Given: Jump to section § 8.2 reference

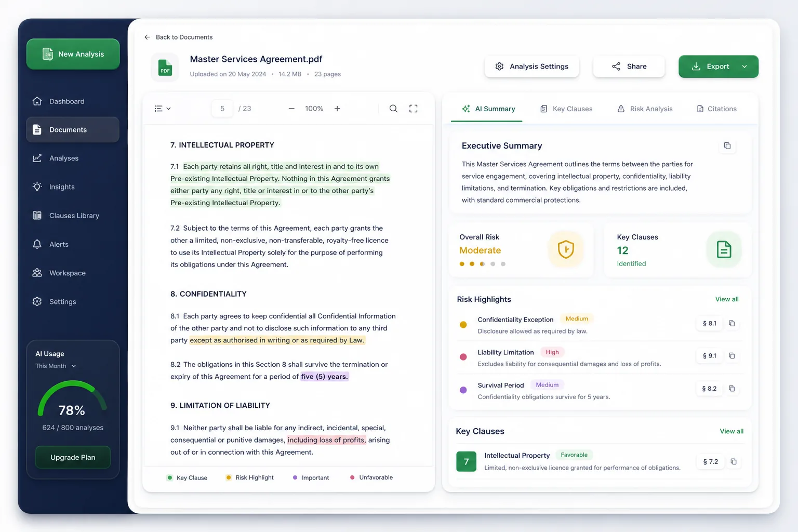Looking at the screenshot, I should [710, 389].
